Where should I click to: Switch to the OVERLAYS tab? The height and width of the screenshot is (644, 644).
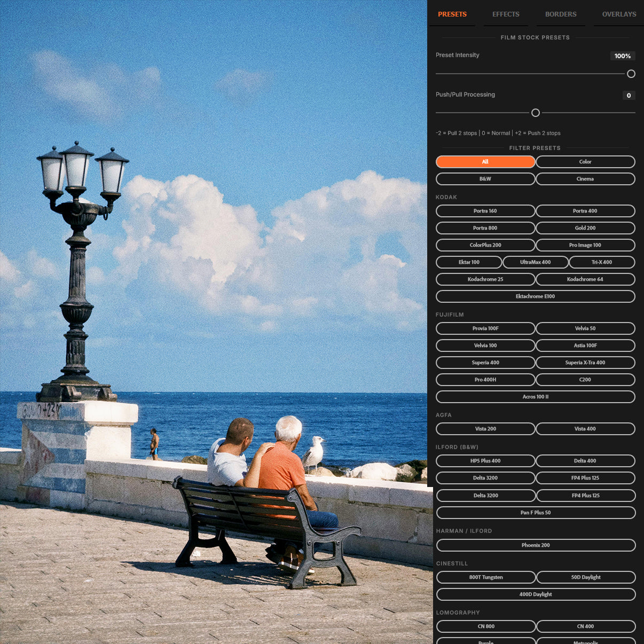(618, 14)
